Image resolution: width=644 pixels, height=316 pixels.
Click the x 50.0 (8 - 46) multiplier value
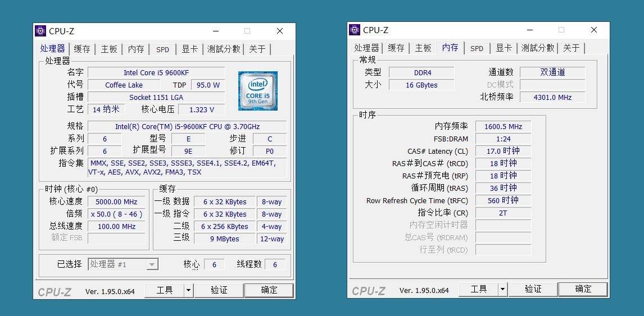tap(116, 214)
